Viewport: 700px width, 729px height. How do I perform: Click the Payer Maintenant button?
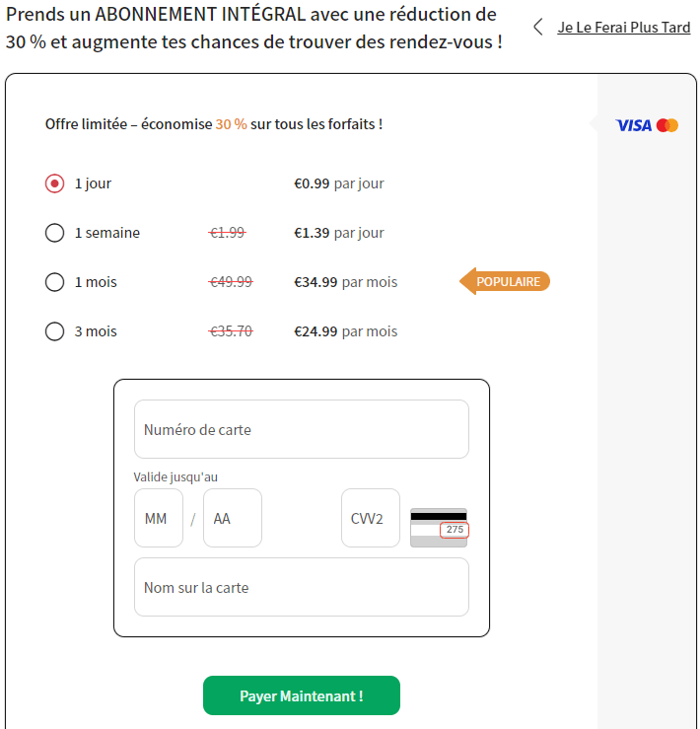click(x=302, y=695)
